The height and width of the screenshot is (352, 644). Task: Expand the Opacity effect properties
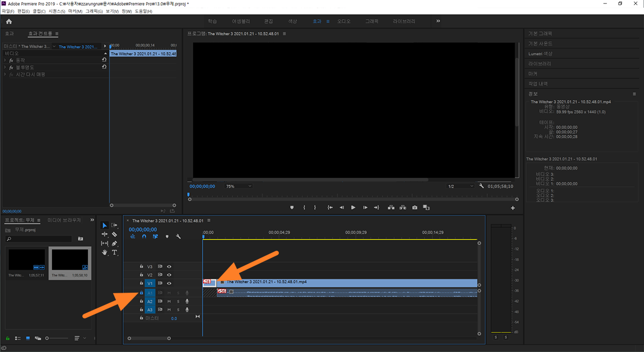[5, 67]
